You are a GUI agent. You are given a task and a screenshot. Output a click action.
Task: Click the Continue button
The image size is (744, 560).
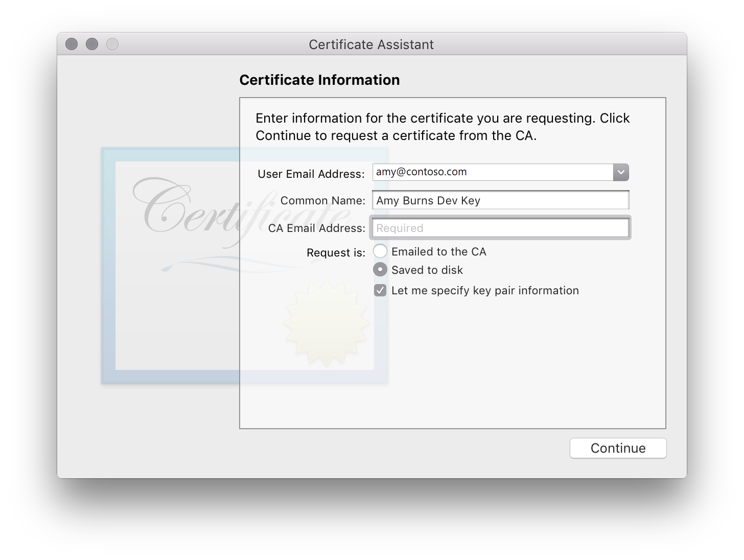[x=618, y=448]
